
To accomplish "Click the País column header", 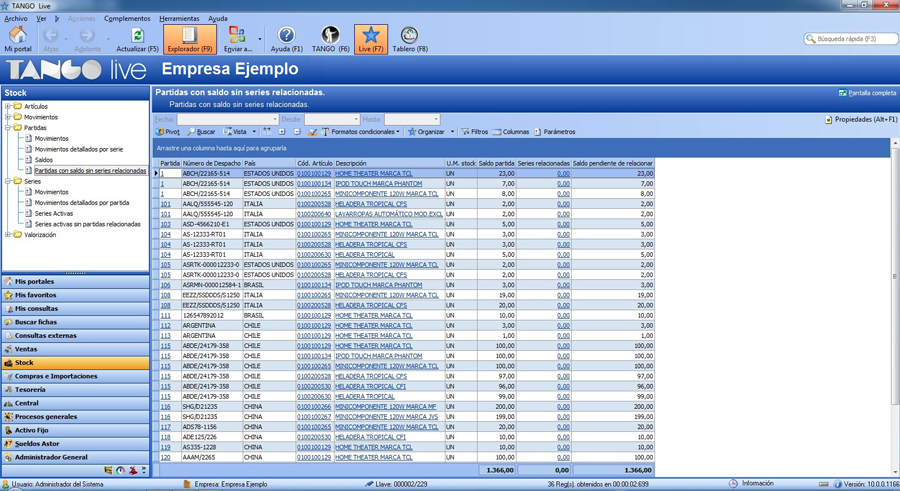I will click(269, 163).
